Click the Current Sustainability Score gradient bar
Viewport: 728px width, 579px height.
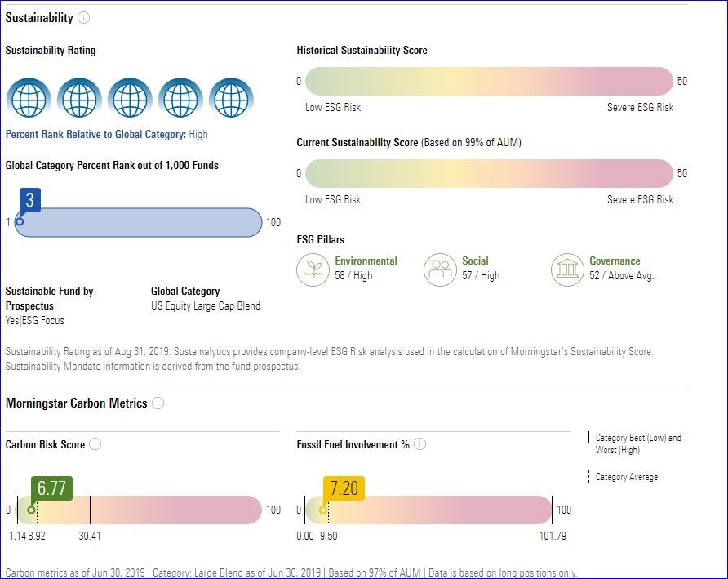click(x=489, y=174)
